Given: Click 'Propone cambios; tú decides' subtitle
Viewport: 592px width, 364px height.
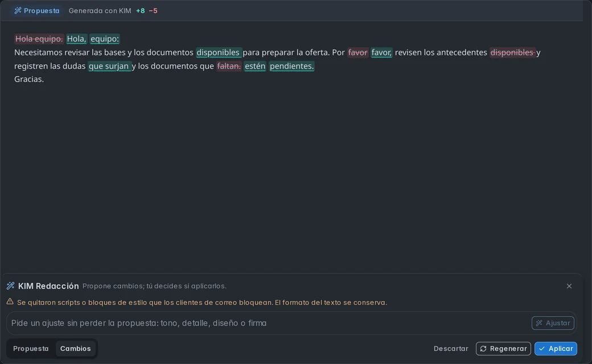Looking at the screenshot, I should 154,286.
